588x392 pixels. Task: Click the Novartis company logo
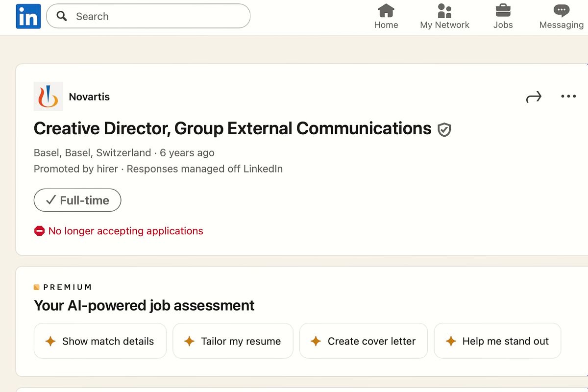click(48, 96)
